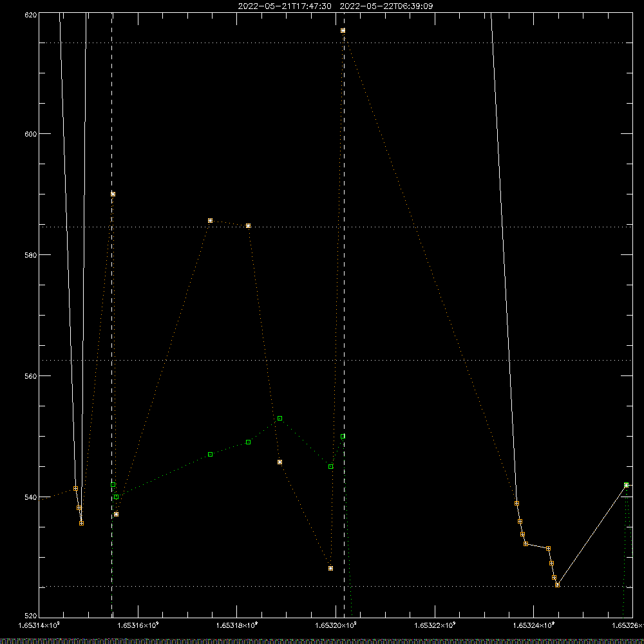Pick the lowest orange marker near 525 at right
644x644 pixels.
pyautogui.click(x=557, y=585)
